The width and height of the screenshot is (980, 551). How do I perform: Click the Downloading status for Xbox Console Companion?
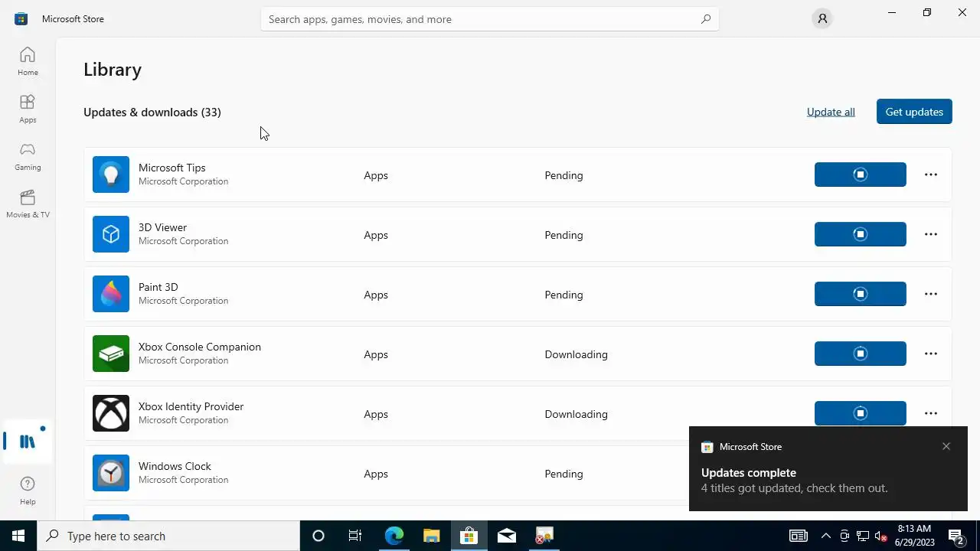577,354
